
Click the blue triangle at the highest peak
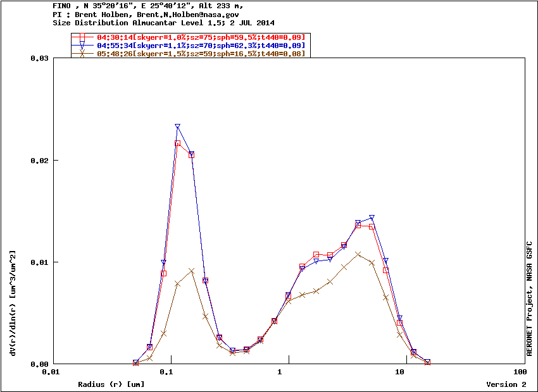pos(178,127)
